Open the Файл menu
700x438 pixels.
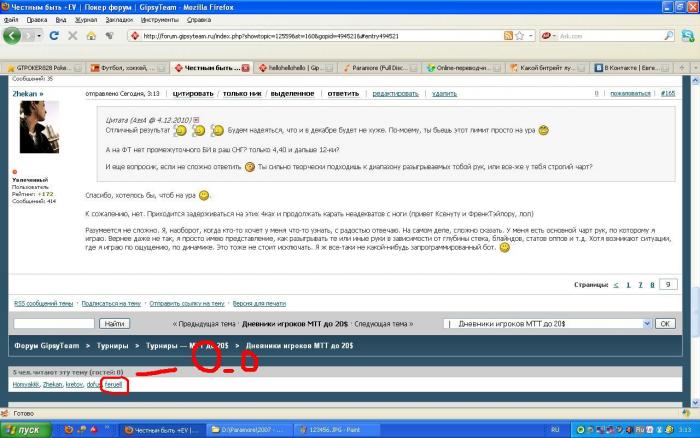point(11,20)
